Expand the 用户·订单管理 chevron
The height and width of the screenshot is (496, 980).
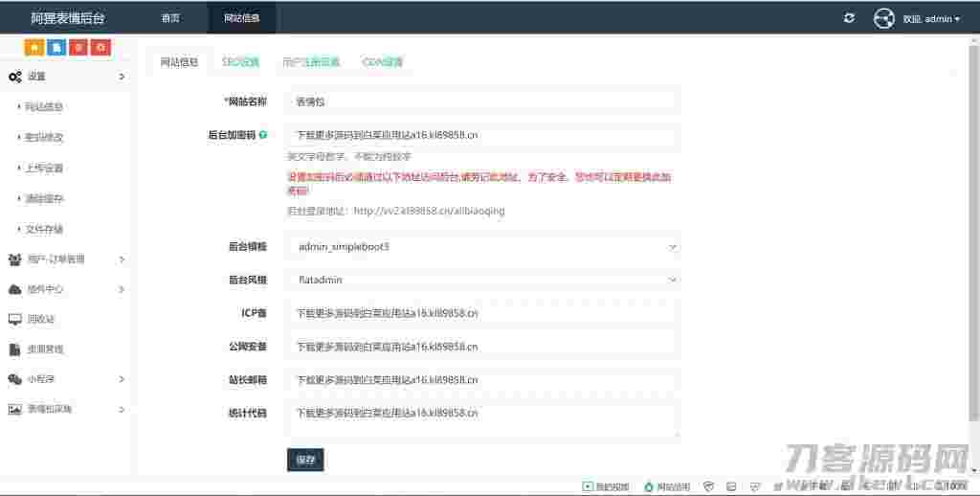122,259
